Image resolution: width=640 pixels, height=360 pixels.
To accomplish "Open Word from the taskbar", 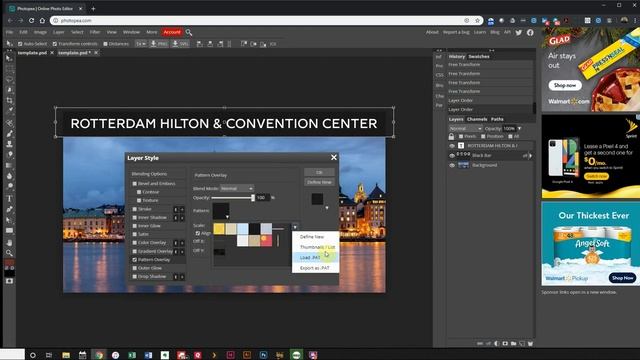I will pos(148,355).
